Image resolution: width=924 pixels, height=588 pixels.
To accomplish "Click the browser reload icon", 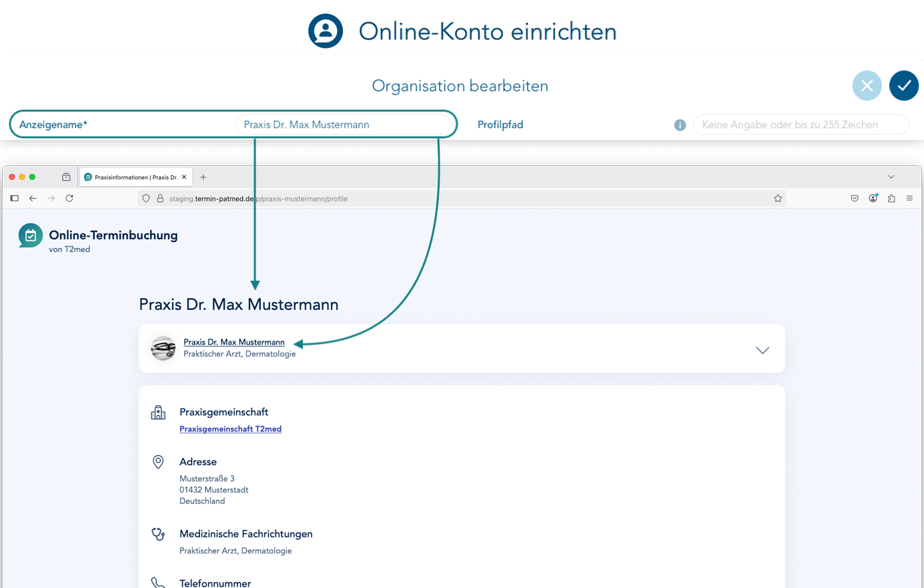I will coord(69,199).
